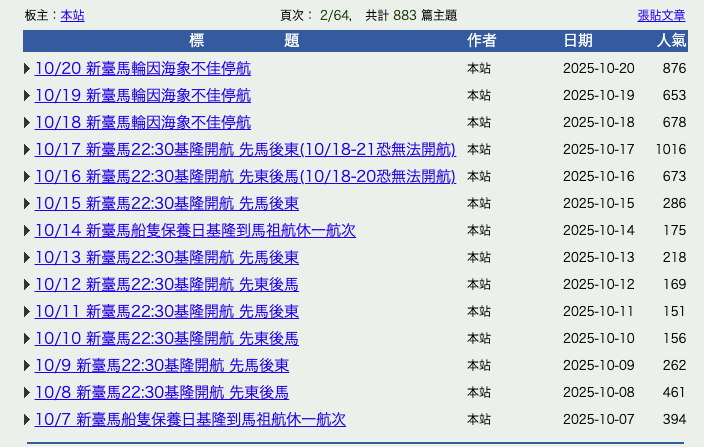This screenshot has height=447, width=704.
Task: Open the 10/19 新臺馬輪因海象不佳停航 post
Action: (x=142, y=96)
